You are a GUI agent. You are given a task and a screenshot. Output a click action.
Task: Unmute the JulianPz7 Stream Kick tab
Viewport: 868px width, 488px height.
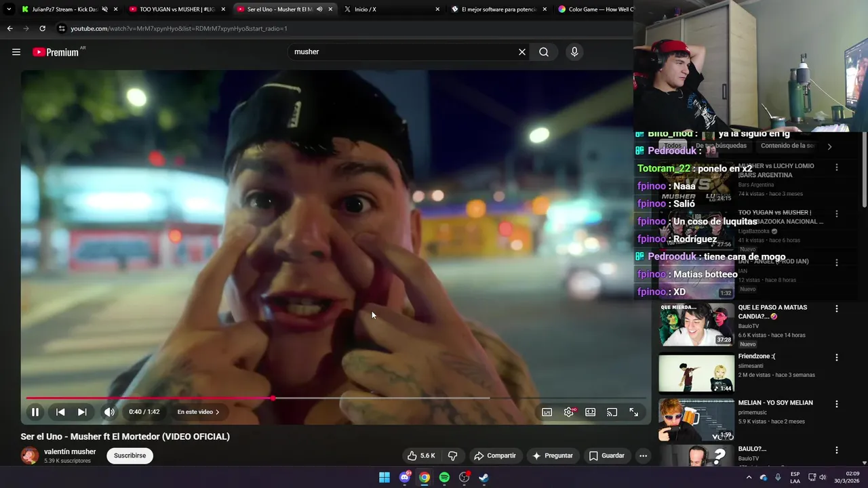[104, 9]
